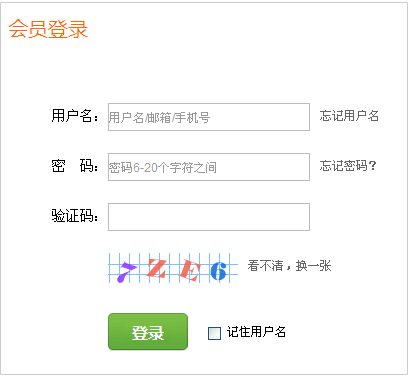Click the red Z captcha character
408x377 pixels.
tap(157, 269)
